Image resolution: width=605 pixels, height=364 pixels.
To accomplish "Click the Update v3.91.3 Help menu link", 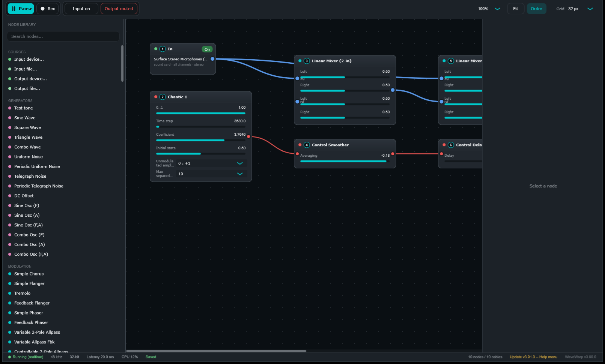I will pyautogui.click(x=533, y=357).
